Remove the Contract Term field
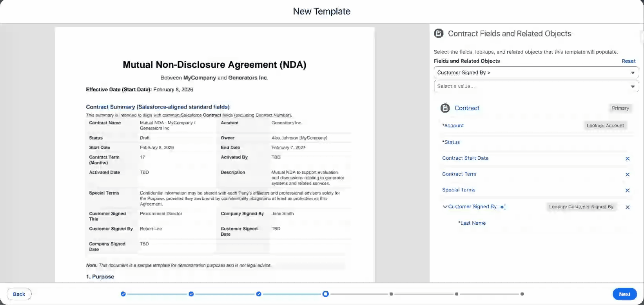The height and width of the screenshot is (305, 644). click(x=627, y=175)
